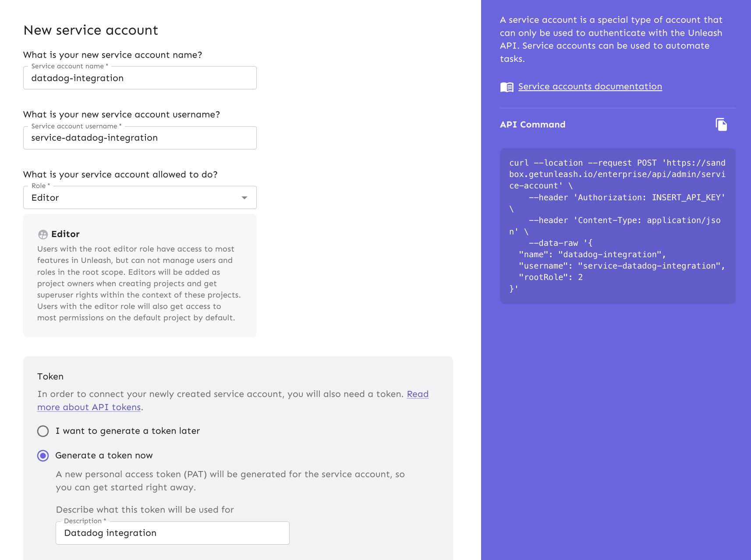Edit the "datadog-integration" name value
This screenshot has width=751, height=560.
point(139,78)
